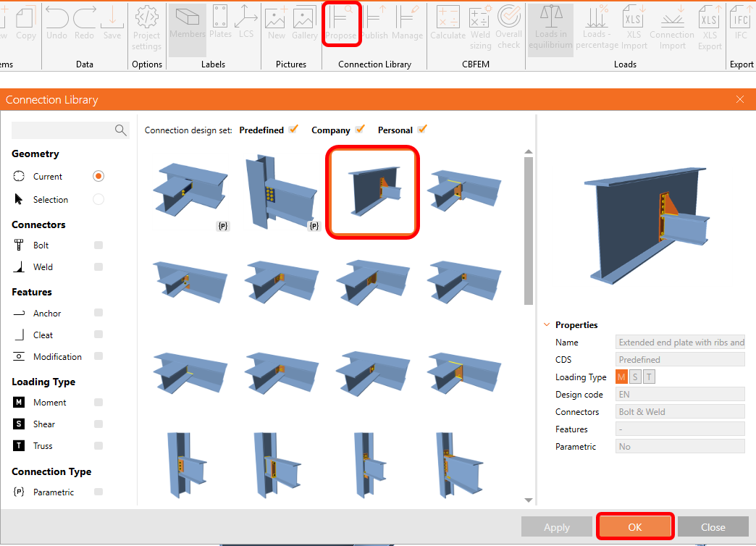Toggle Loads - percentage
Viewport: 756px width, 546px height.
(597, 28)
